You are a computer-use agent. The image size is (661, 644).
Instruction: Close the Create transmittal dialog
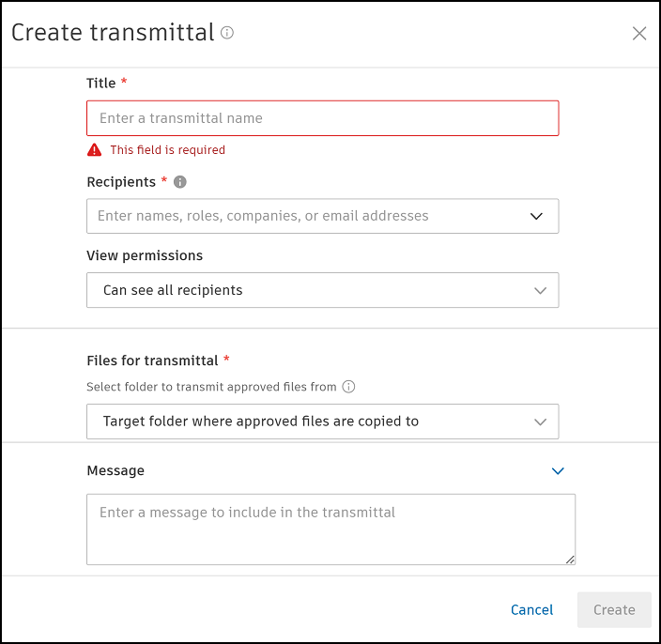pos(639,34)
